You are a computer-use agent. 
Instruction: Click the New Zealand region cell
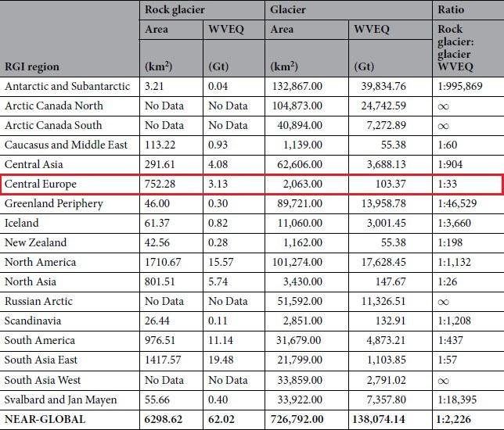[x=35, y=242]
